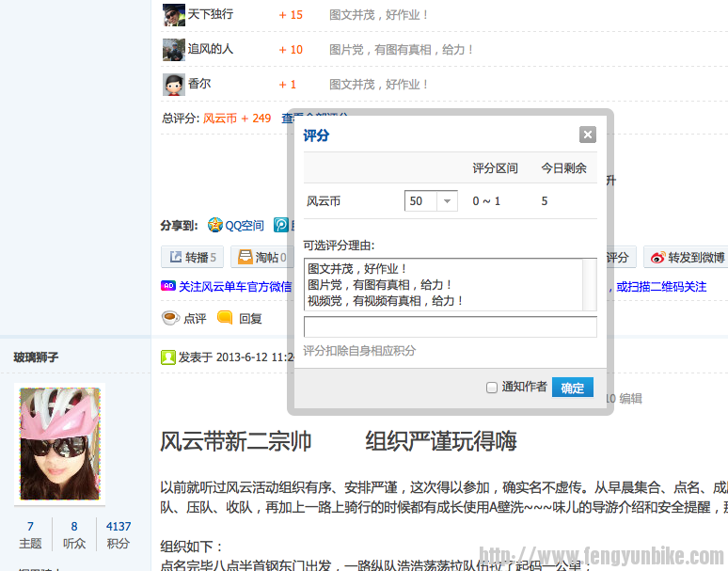Confirm rating with the 确定 button

[573, 388]
